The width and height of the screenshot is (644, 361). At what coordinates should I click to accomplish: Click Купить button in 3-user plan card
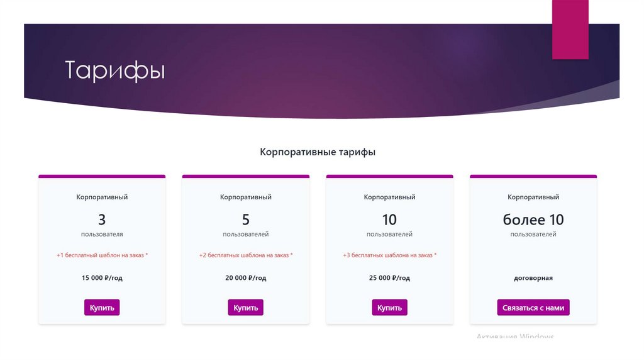pyautogui.click(x=102, y=308)
